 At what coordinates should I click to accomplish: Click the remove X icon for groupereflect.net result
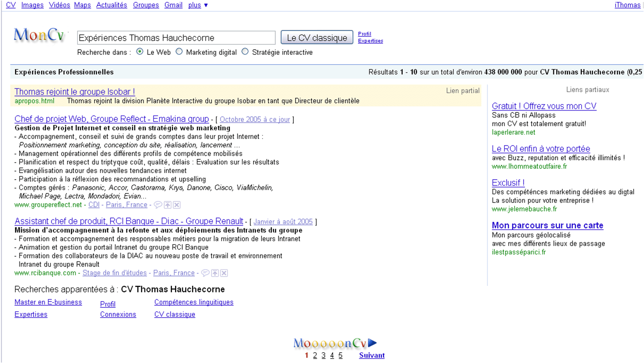(x=177, y=205)
